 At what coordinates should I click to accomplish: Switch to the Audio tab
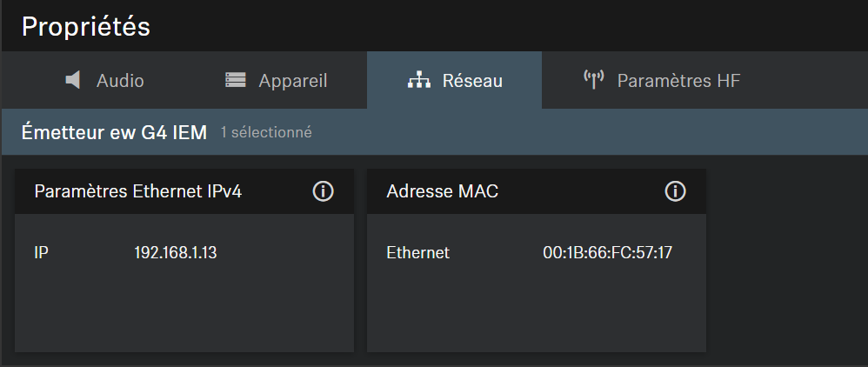click(104, 80)
